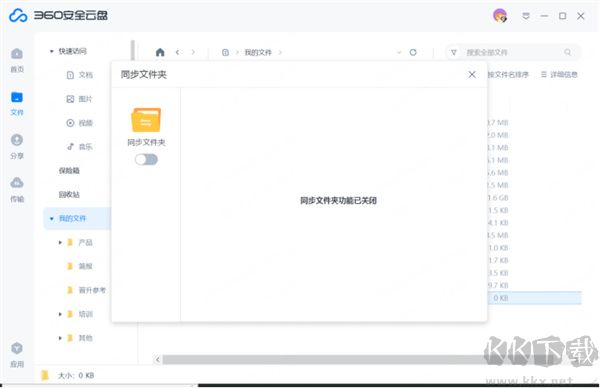Navigate back with the left arrow
Viewport: 600px width, 388px height.
coord(178,52)
